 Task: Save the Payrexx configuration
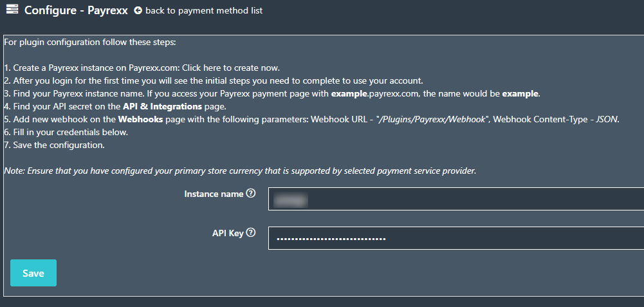click(x=33, y=273)
